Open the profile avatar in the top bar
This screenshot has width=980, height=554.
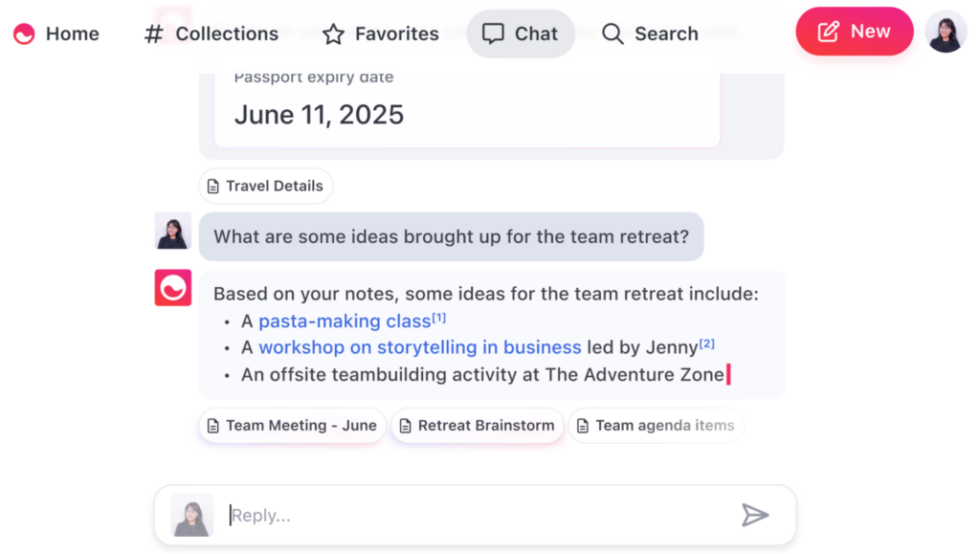tap(946, 32)
